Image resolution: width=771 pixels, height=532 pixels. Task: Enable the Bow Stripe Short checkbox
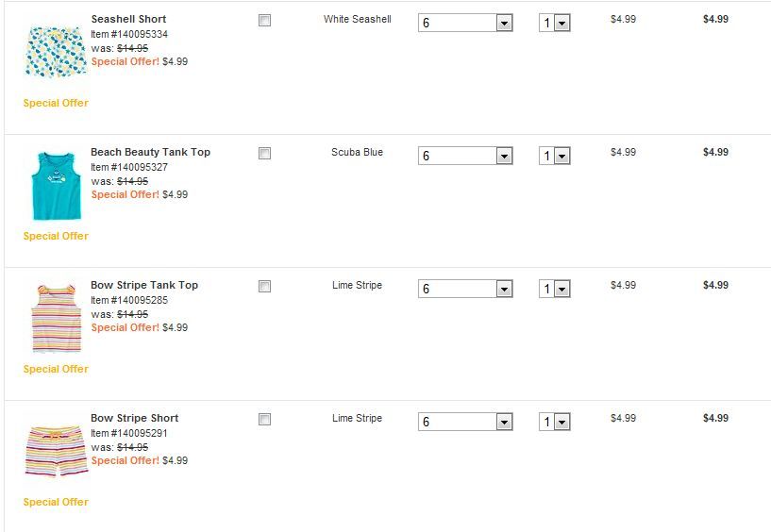tap(265, 419)
